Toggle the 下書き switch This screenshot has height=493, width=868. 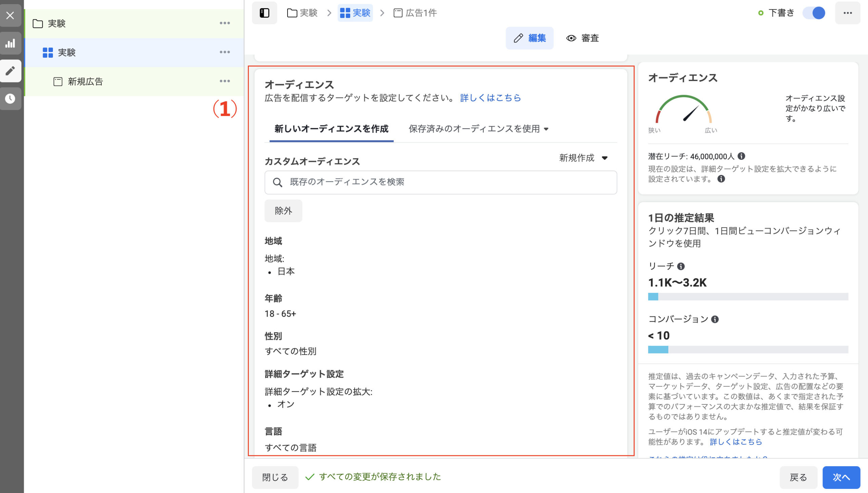pyautogui.click(x=814, y=13)
